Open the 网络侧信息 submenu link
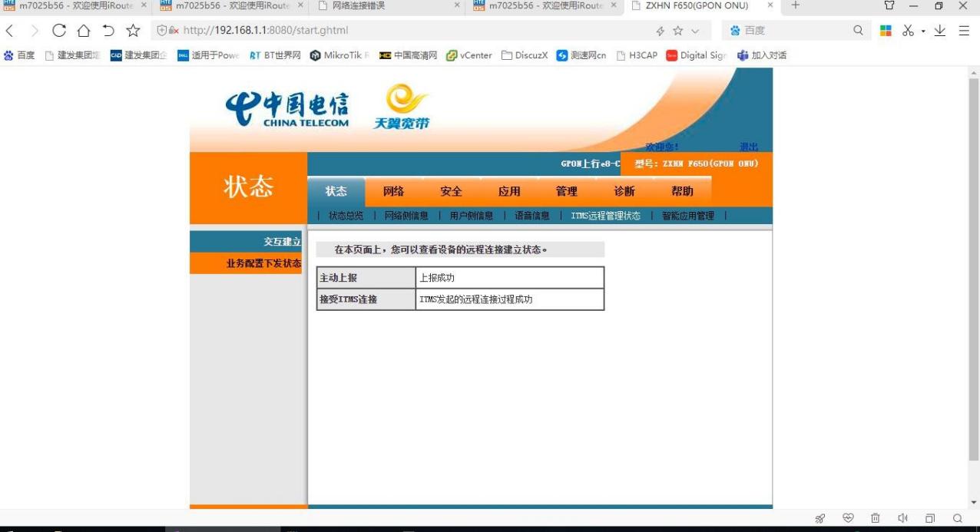This screenshot has height=532, width=980. click(x=406, y=216)
